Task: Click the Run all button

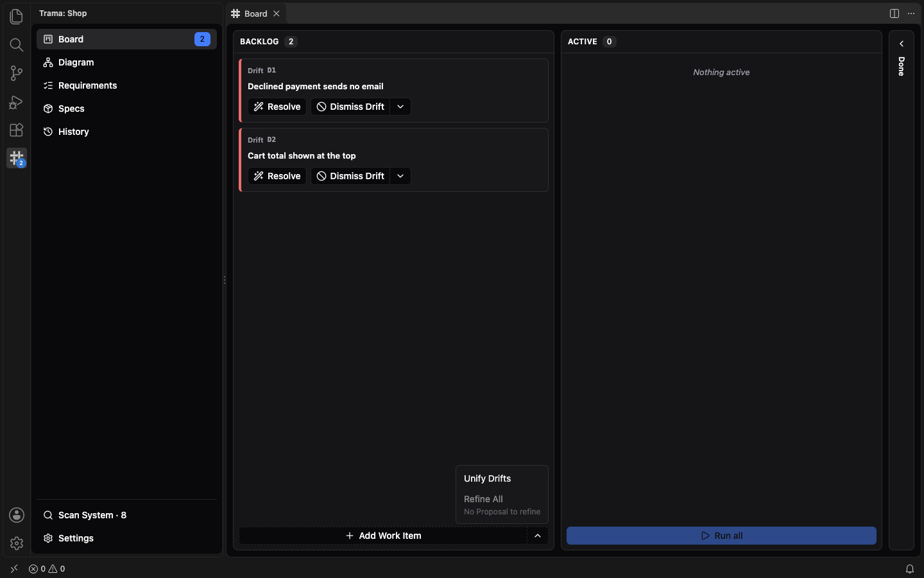Action: [x=721, y=536]
